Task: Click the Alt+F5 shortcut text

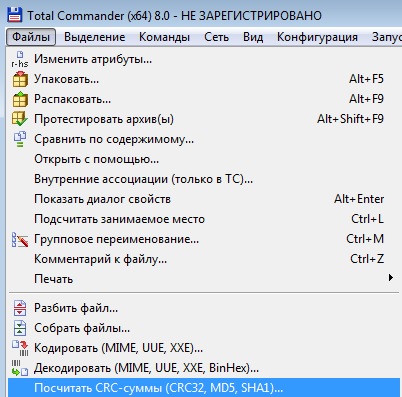Action: coord(366,79)
